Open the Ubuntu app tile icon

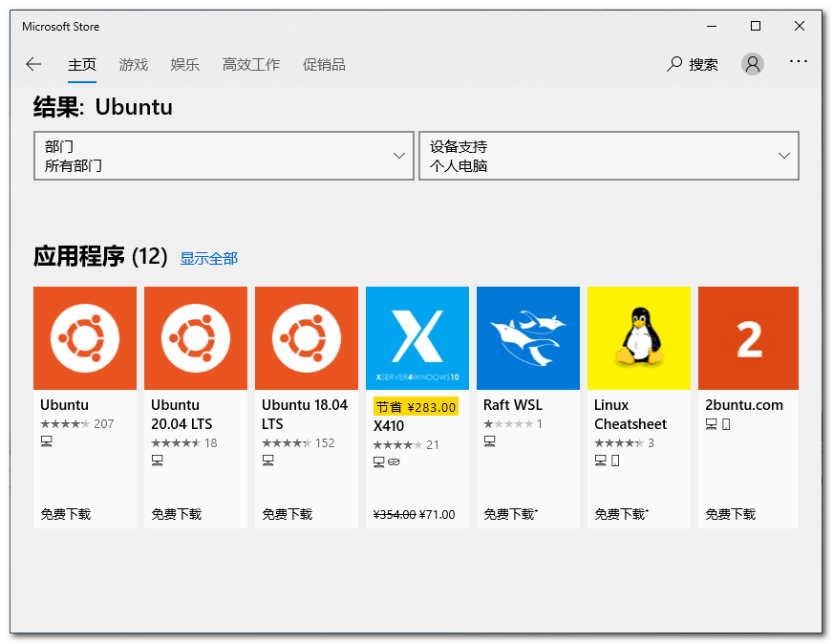tap(85, 338)
